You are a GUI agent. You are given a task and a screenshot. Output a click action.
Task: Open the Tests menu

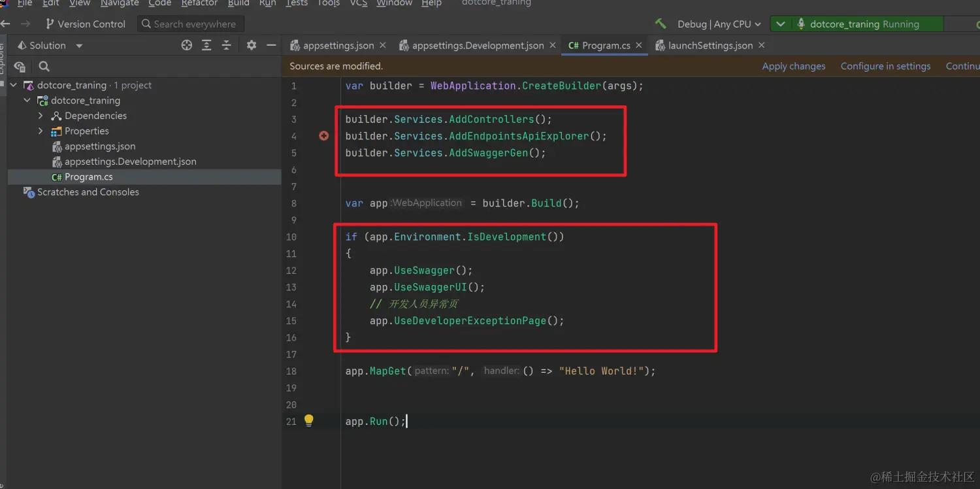click(297, 3)
